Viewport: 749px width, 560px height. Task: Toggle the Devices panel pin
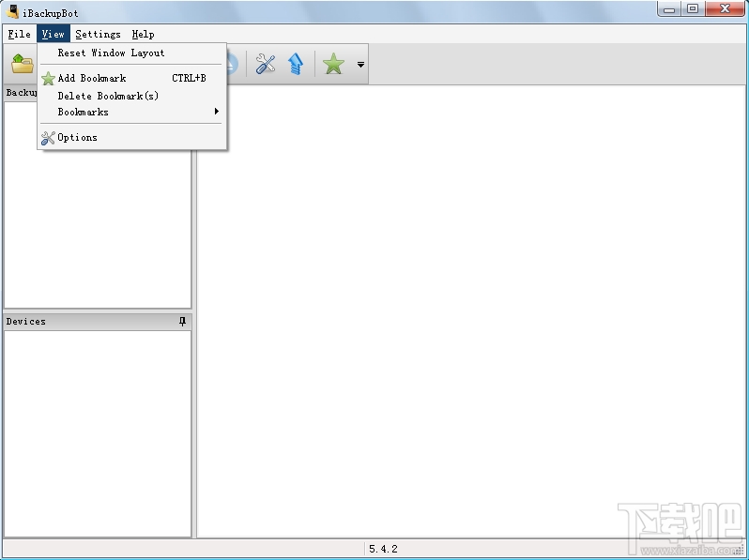pyautogui.click(x=182, y=322)
